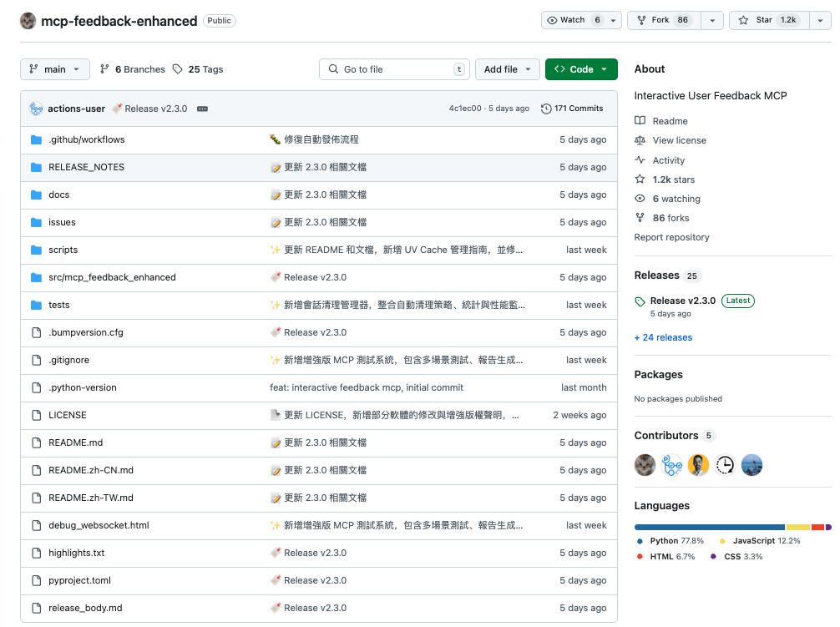Open the .github/workflows folder icon
The image size is (840, 627).
36,139
